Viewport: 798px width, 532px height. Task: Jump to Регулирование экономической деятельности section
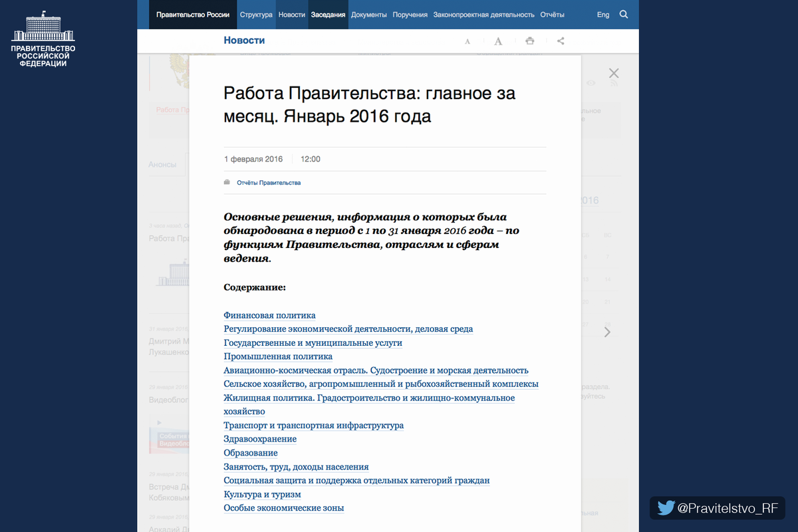point(348,329)
